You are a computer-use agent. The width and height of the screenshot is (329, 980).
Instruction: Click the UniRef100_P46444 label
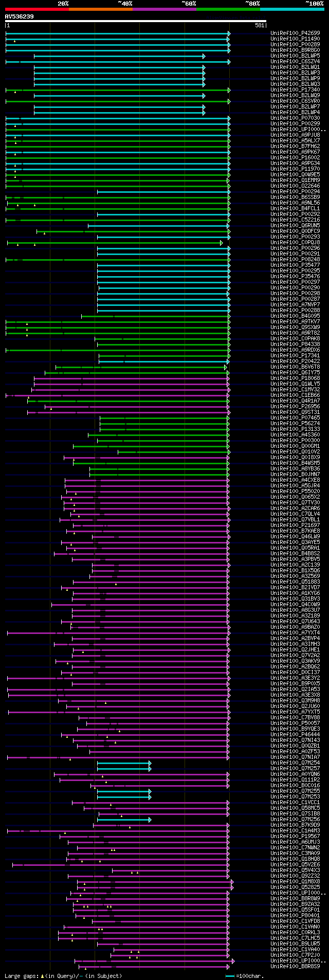(295, 735)
